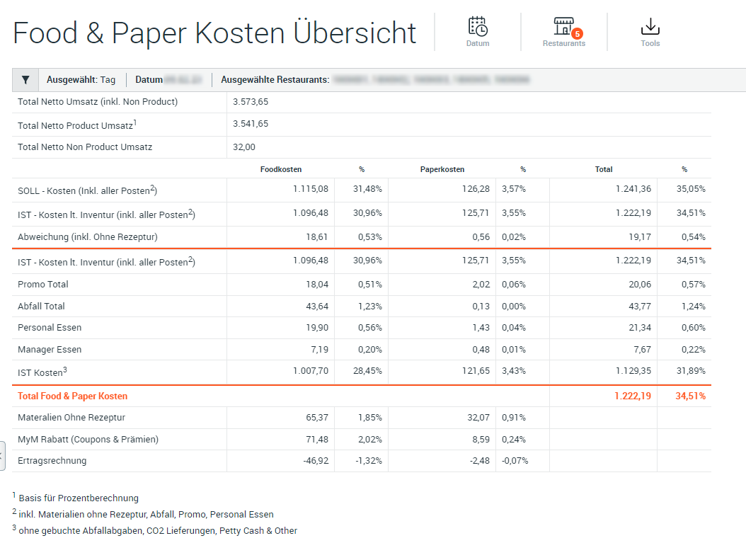Click Personal Essen food value 19,90
The height and width of the screenshot is (560, 746).
point(317,328)
